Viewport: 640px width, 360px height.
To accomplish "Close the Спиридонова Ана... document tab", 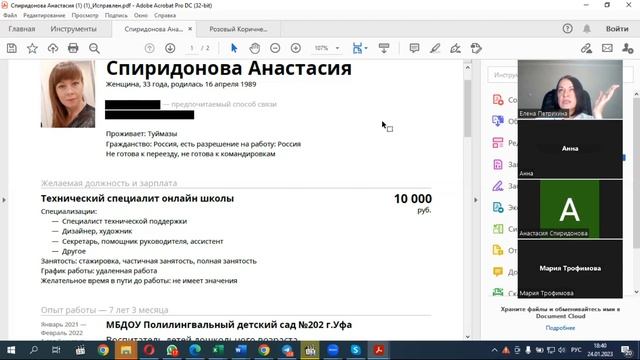I will 190,29.
